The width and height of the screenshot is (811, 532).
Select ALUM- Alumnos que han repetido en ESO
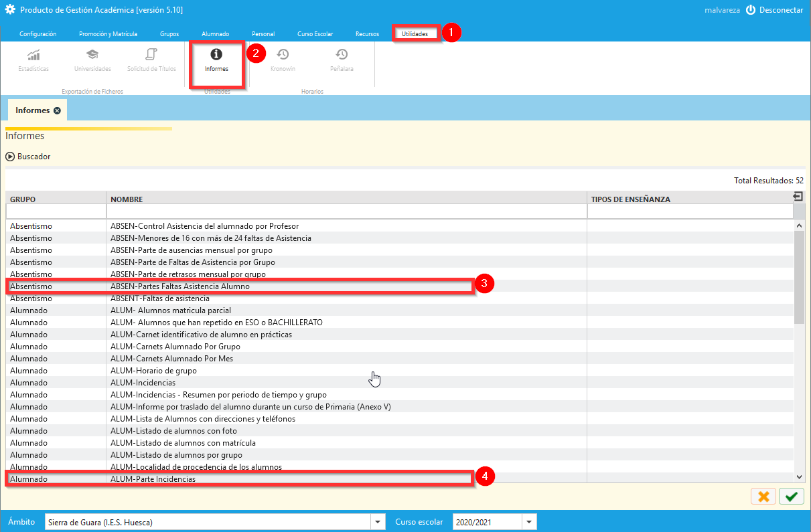coord(399,323)
